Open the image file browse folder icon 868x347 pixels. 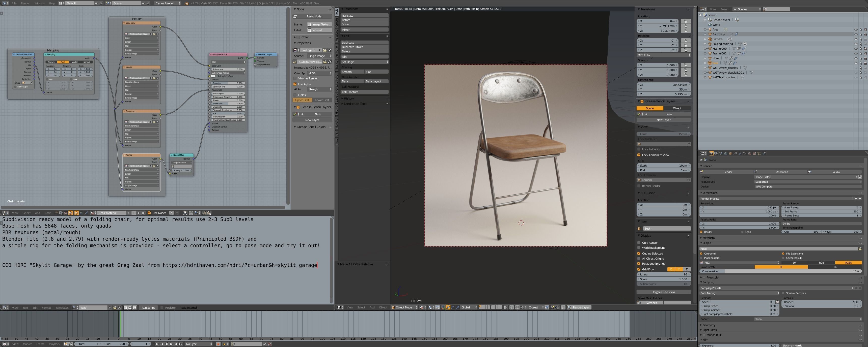tap(325, 61)
